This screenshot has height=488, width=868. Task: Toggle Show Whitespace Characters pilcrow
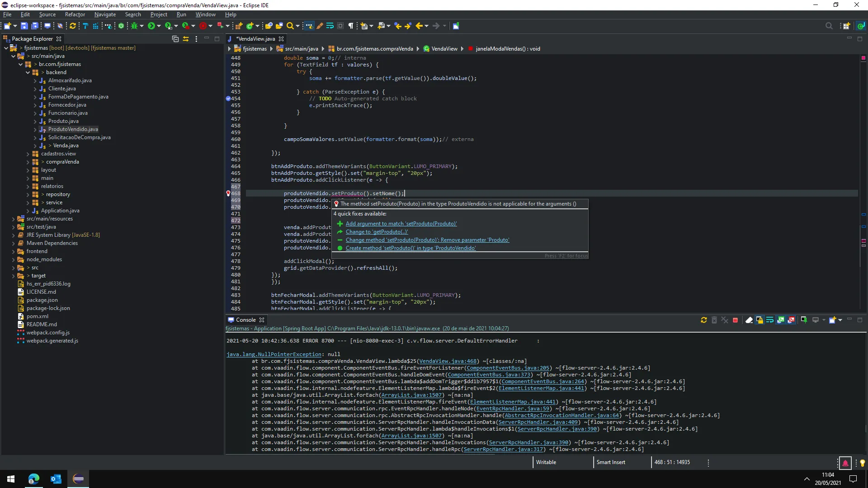click(x=351, y=26)
